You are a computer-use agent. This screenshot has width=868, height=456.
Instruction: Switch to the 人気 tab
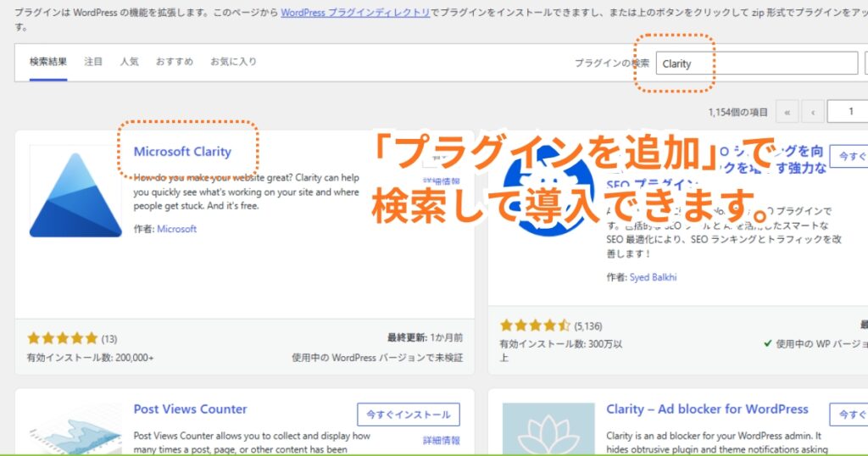129,61
